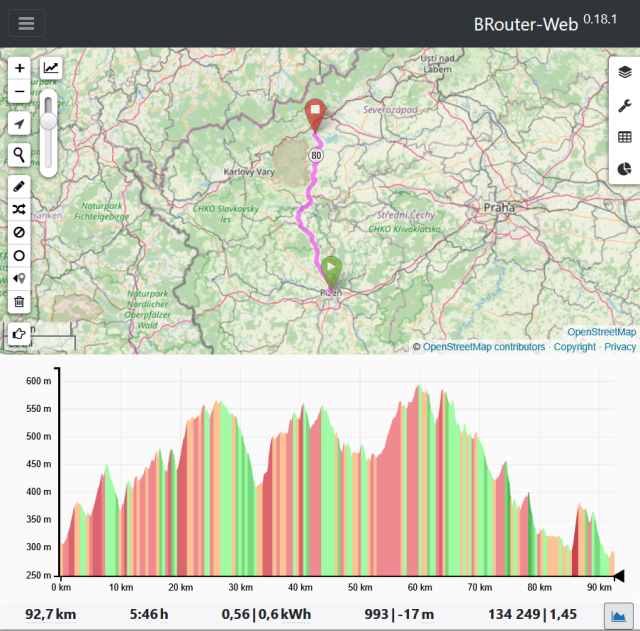Click the OpenStreetMap link

coord(602,332)
